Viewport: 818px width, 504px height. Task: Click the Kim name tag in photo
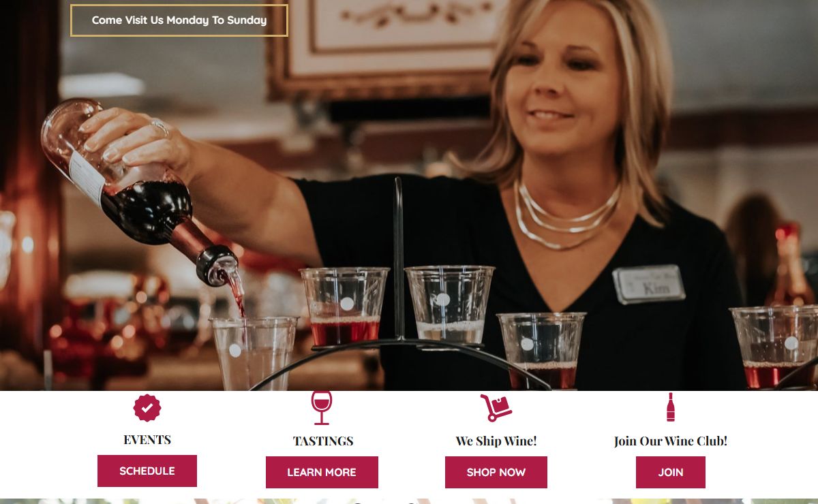[649, 284]
